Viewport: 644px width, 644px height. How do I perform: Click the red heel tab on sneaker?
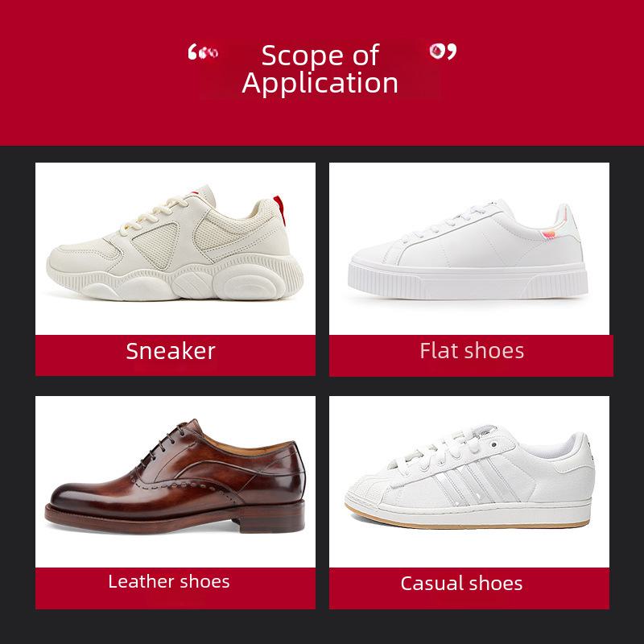(x=279, y=209)
